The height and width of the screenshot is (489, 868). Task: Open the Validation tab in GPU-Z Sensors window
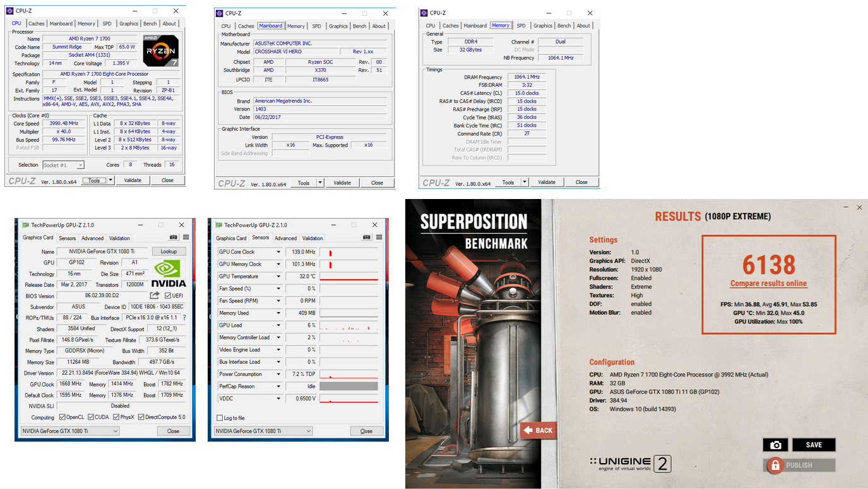312,238
